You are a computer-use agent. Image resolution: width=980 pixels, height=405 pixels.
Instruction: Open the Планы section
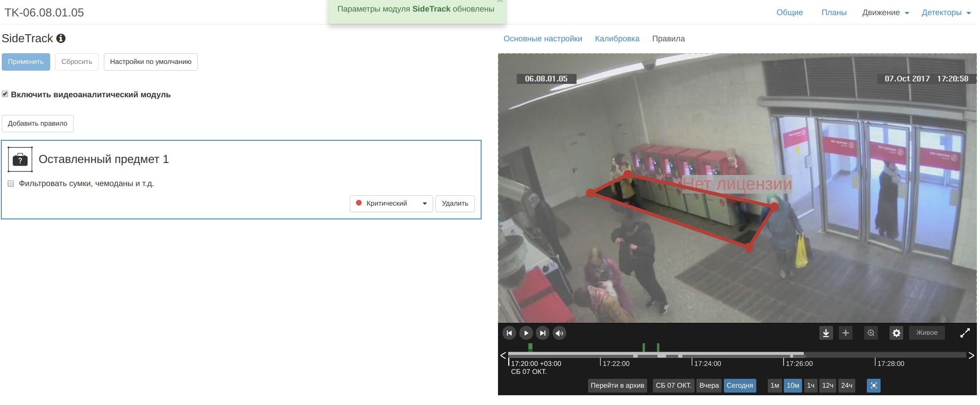[834, 12]
